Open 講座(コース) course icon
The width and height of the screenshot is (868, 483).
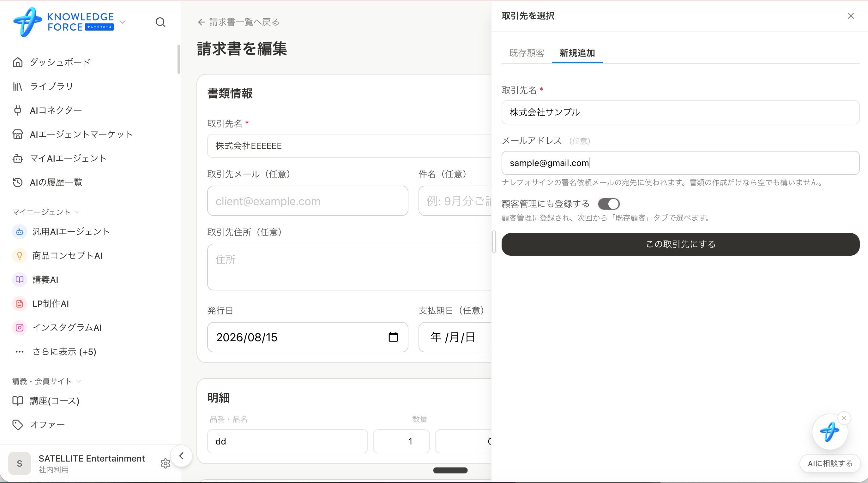(17, 401)
